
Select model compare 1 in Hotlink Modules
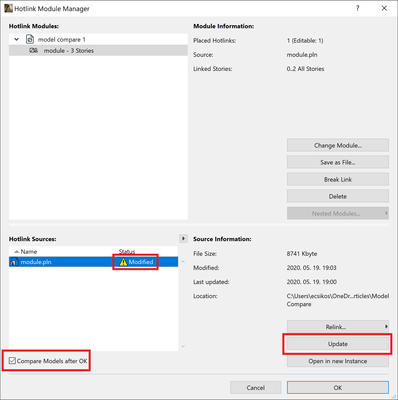click(62, 39)
